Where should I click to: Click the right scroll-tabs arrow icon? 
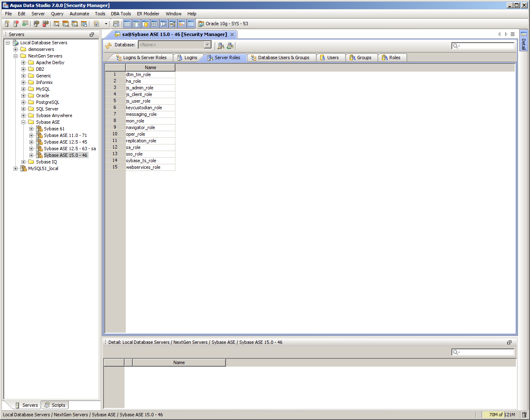506,34
